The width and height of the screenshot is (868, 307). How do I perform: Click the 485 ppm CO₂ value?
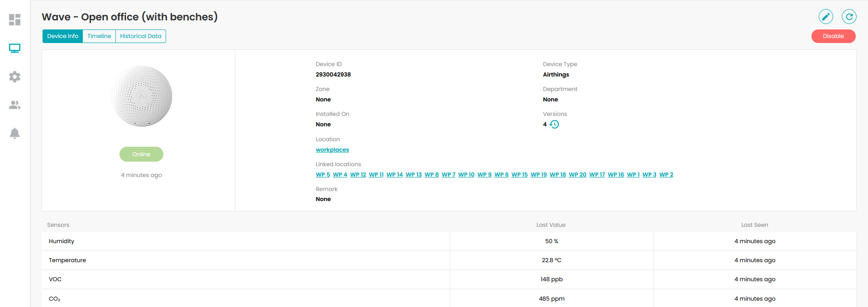click(x=552, y=299)
